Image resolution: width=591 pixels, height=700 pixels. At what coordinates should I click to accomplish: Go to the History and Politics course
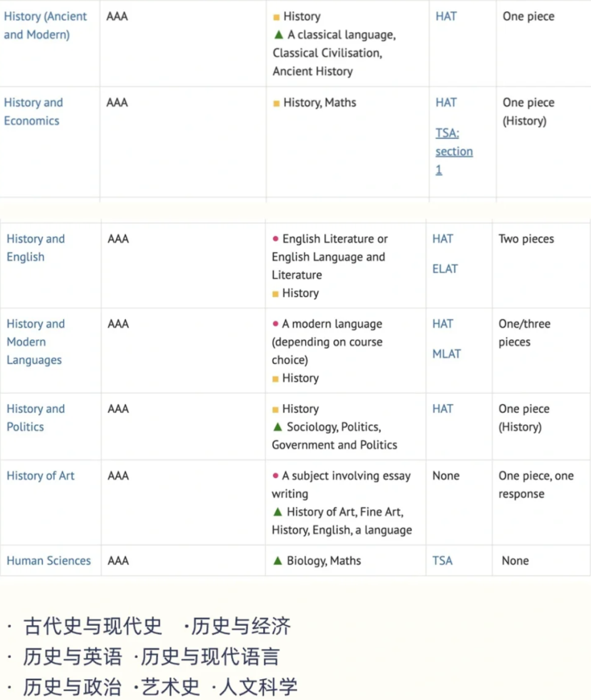(36, 418)
